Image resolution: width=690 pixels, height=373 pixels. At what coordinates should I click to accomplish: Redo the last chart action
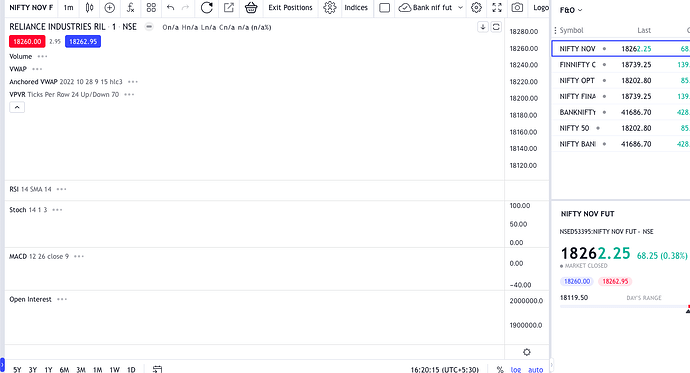coord(185,7)
